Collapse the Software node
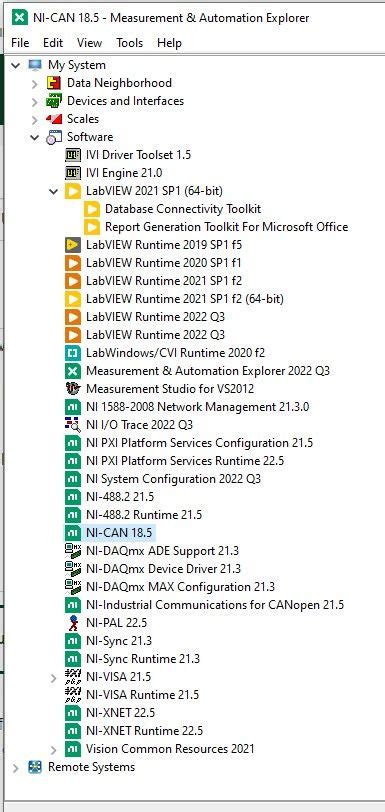 [35, 137]
